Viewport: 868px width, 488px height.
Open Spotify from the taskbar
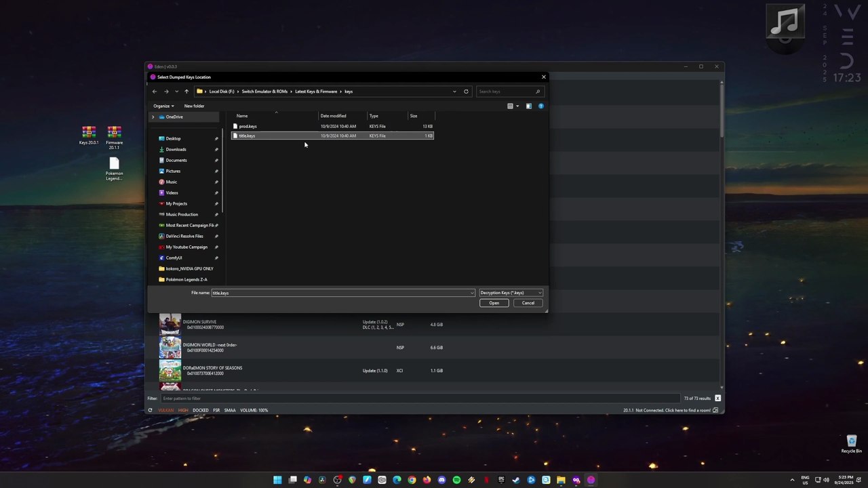pos(456,480)
